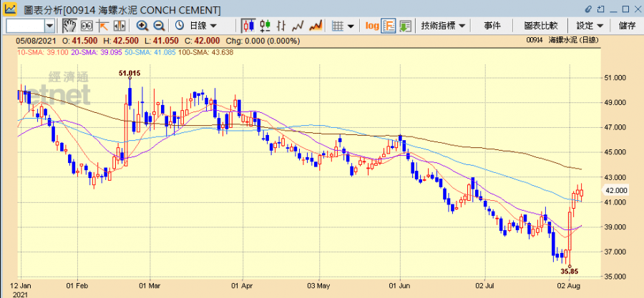The image size is (644, 298).
Task: Open the 設定 menu
Action: click(590, 26)
